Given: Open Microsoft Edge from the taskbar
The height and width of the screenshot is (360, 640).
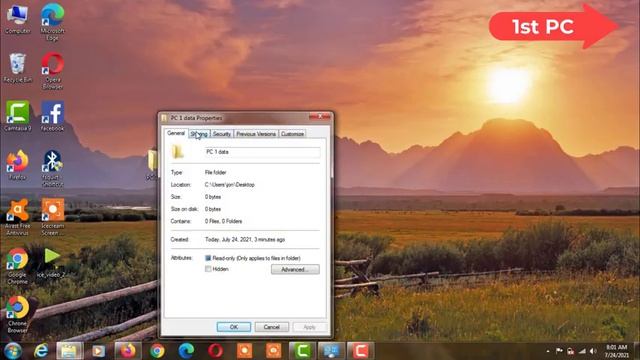Looking at the screenshot, I should [186, 351].
